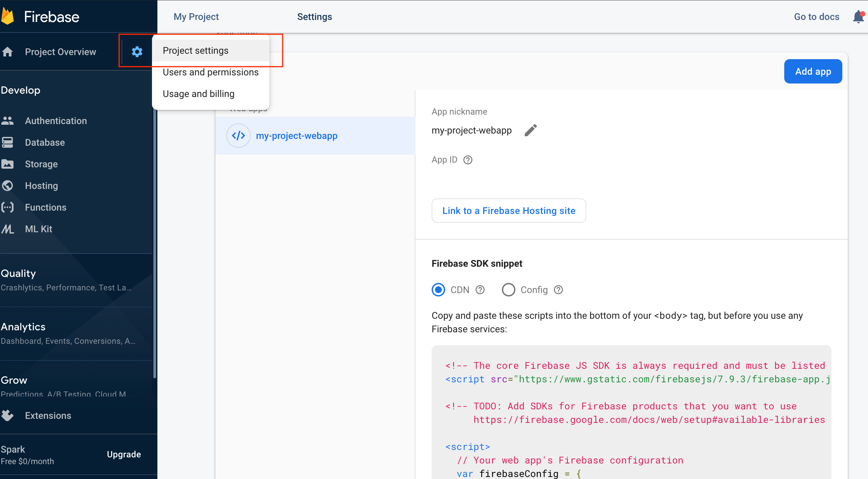Select the Config radio button

[508, 290]
